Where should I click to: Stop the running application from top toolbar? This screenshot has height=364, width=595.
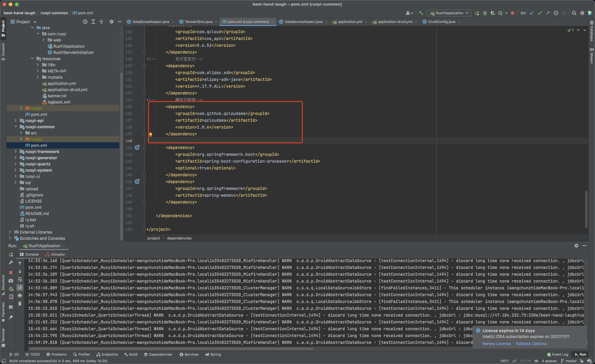(513, 13)
